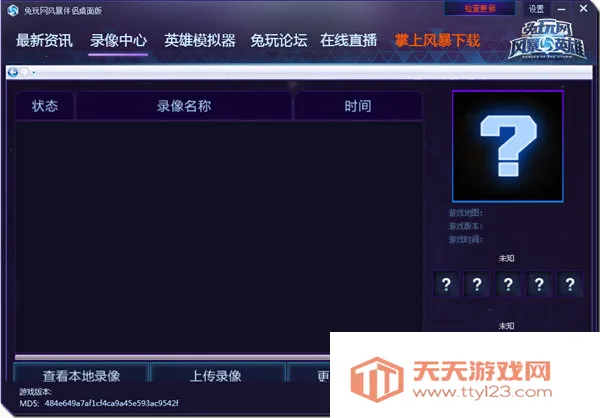Switch to the 录像中心 tab
Screen dimensions: 600x418
pos(118,41)
